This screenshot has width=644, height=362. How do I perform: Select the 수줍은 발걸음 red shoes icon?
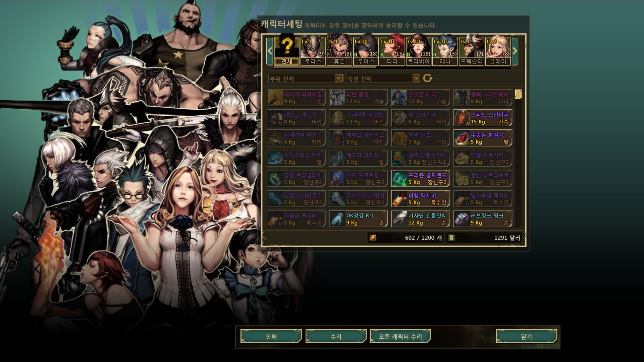pos(462,138)
